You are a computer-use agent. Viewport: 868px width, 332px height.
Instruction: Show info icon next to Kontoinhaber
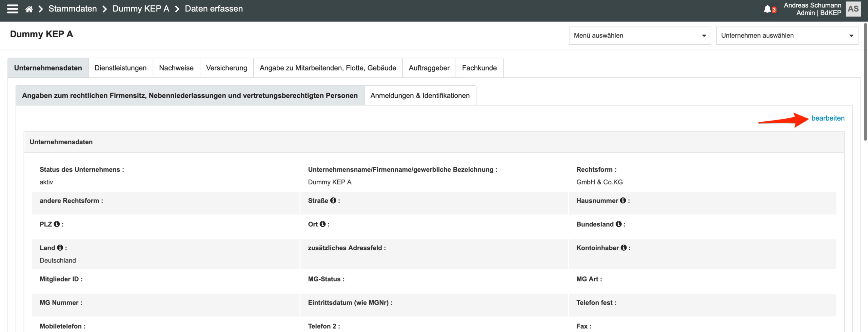624,248
